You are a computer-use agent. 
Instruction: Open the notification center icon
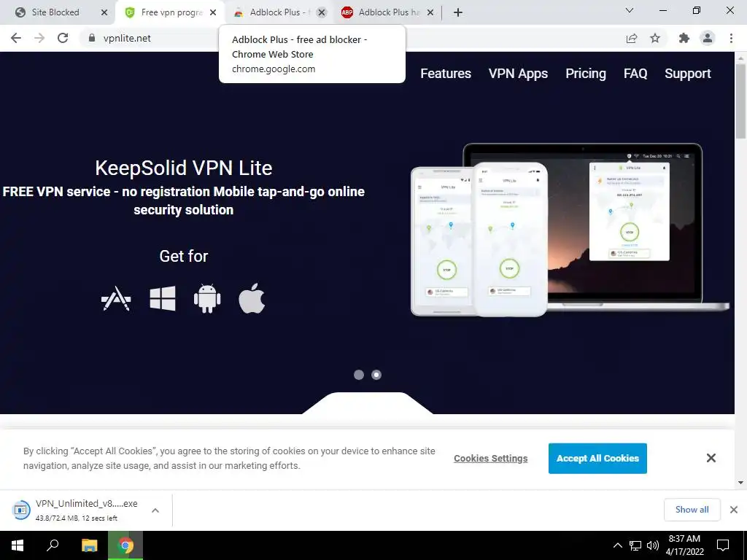point(723,545)
